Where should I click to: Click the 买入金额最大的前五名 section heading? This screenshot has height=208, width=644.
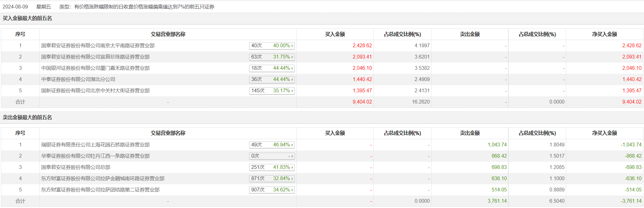[28, 18]
